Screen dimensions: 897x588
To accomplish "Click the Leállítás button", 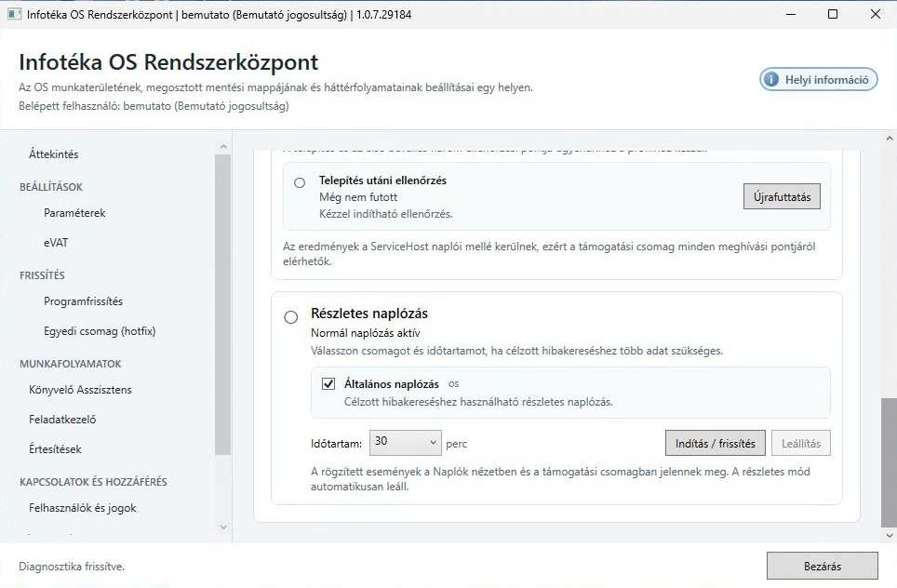I will pyautogui.click(x=801, y=443).
